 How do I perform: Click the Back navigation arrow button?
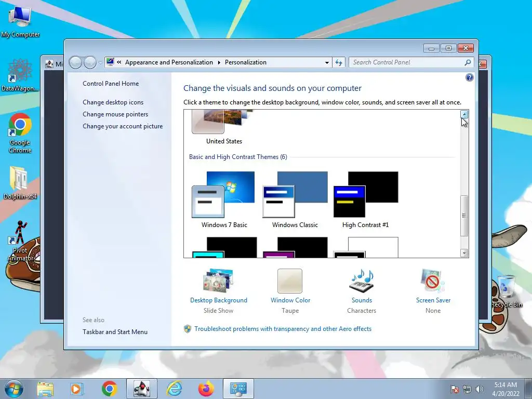(76, 62)
